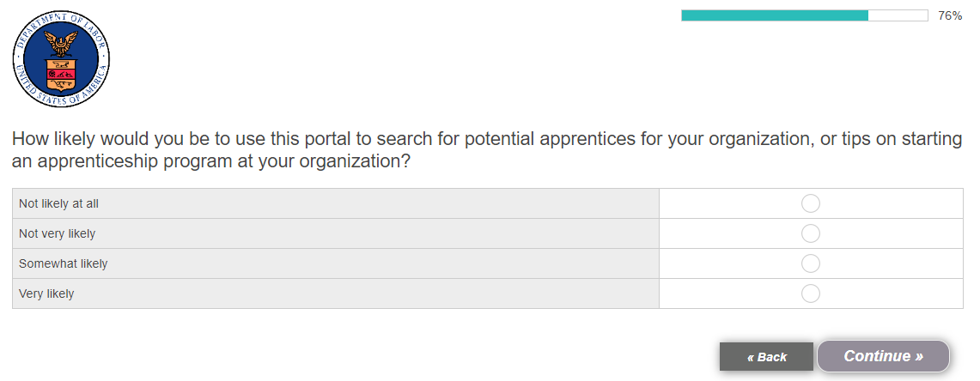Click the "Not very likely" row label
980x381 pixels.
pos(57,233)
